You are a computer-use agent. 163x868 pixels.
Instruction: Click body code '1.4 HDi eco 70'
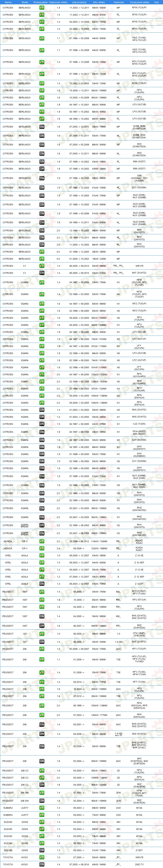[x=118, y=734]
